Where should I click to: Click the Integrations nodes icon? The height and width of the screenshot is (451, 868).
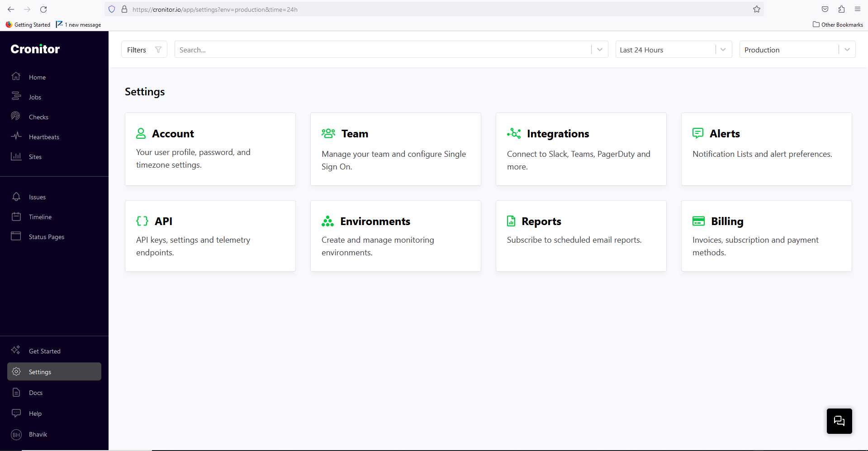point(514,133)
